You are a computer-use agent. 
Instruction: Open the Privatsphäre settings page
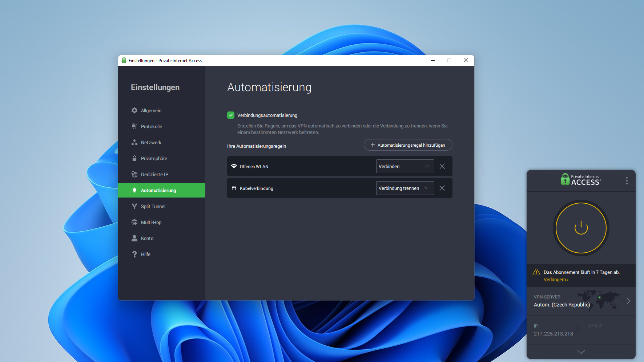pyautogui.click(x=162, y=158)
